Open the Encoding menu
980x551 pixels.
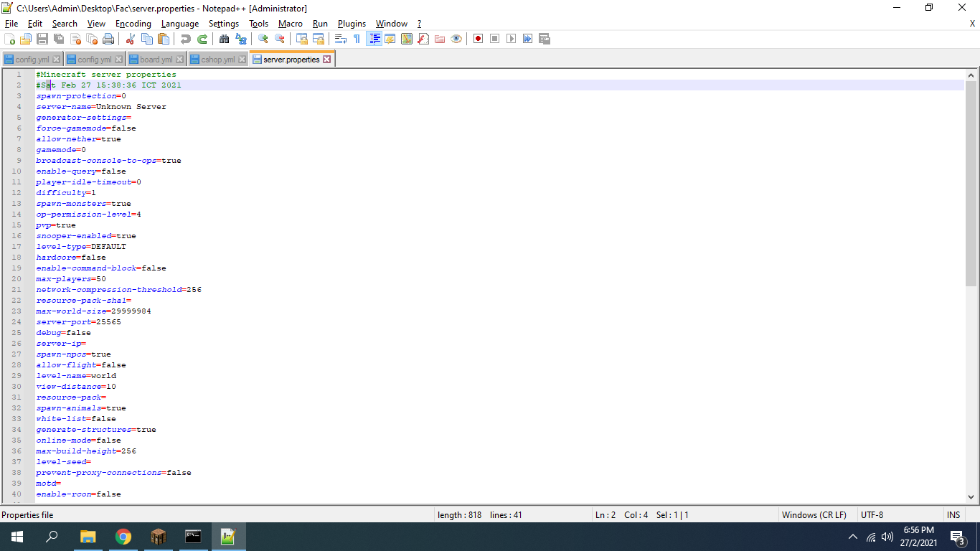[x=133, y=24]
